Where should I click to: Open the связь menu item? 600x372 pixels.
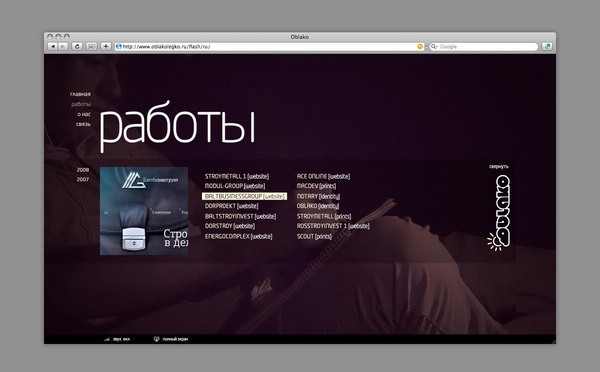coord(83,124)
